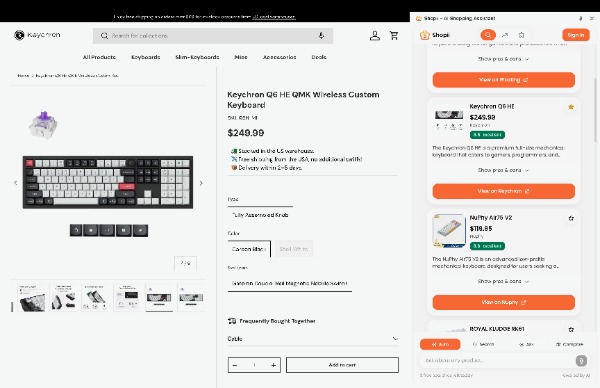This screenshot has height=388, width=600.
Task: Toggle favorite star on Keychron Q6 HE card
Action: (x=571, y=107)
